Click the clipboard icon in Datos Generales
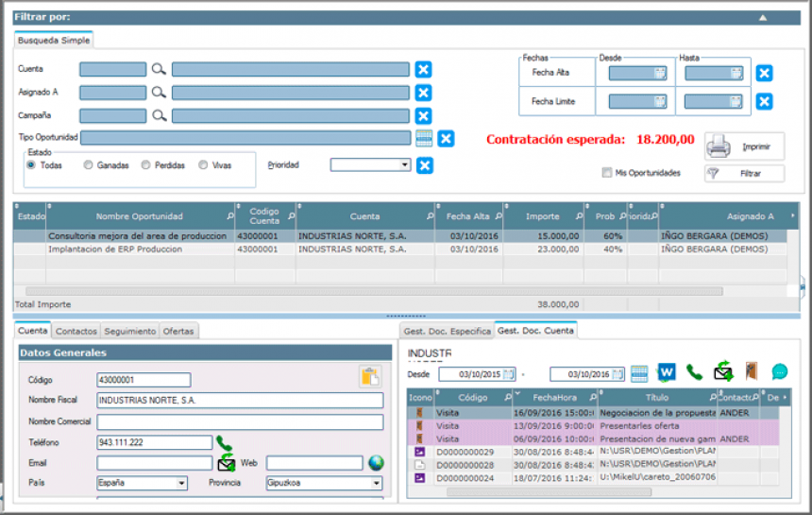The width and height of the screenshot is (812, 515). pos(369,377)
